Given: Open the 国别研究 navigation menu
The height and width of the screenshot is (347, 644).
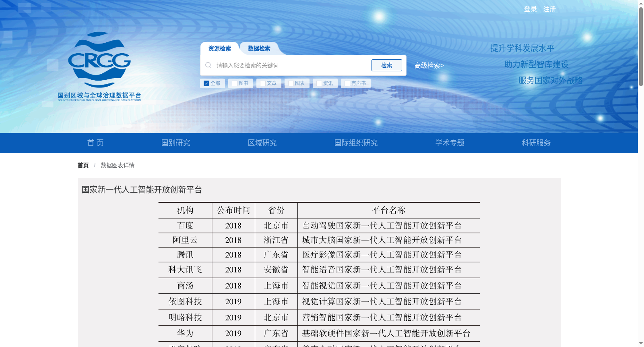Looking at the screenshot, I should [x=175, y=143].
